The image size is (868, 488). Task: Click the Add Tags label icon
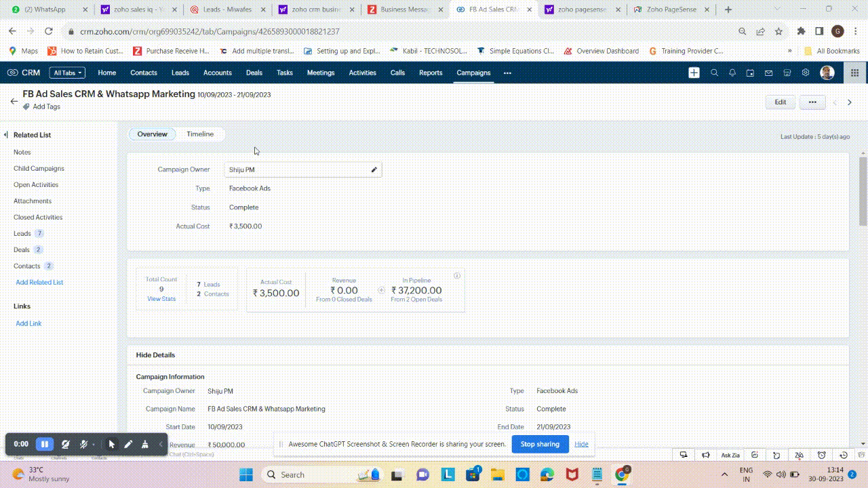pos(26,106)
